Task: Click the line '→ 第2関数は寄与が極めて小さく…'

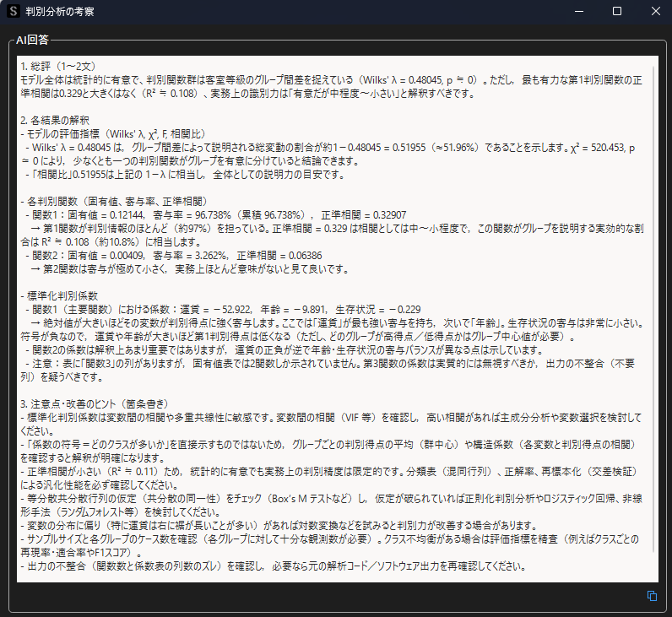Action: 190,269
